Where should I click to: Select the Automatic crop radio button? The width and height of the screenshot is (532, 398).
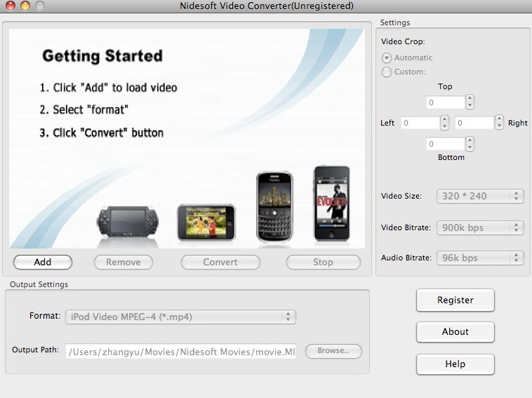387,58
